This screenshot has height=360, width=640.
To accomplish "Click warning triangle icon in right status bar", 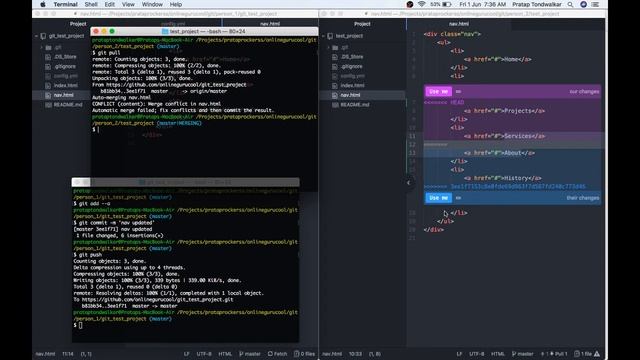I will click(x=597, y=354).
